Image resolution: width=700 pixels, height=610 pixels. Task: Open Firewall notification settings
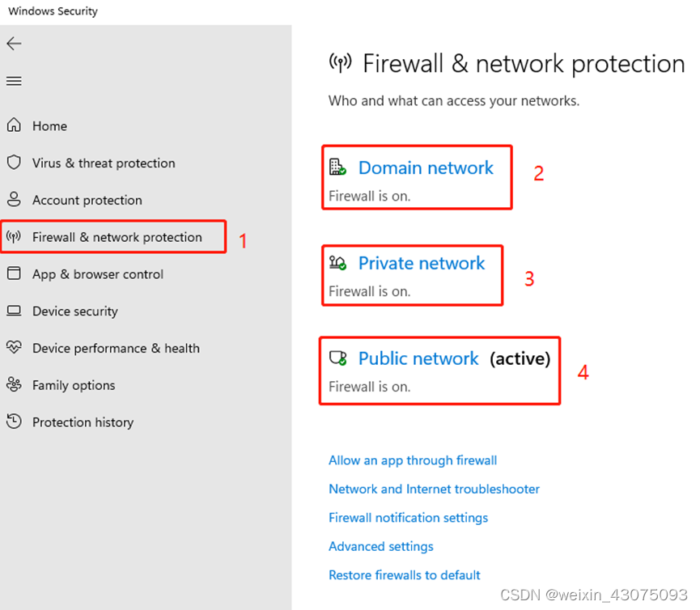(408, 518)
